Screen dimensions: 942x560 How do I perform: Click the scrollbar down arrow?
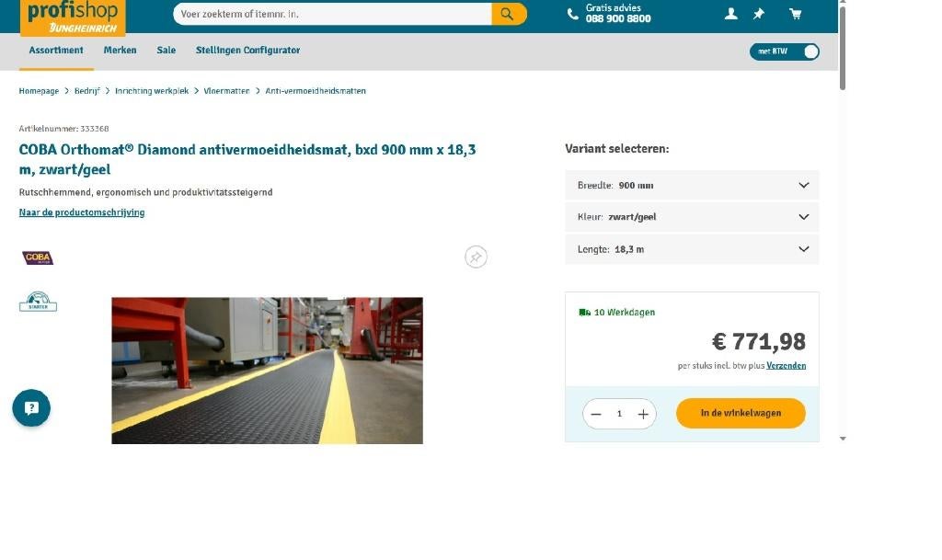(843, 439)
